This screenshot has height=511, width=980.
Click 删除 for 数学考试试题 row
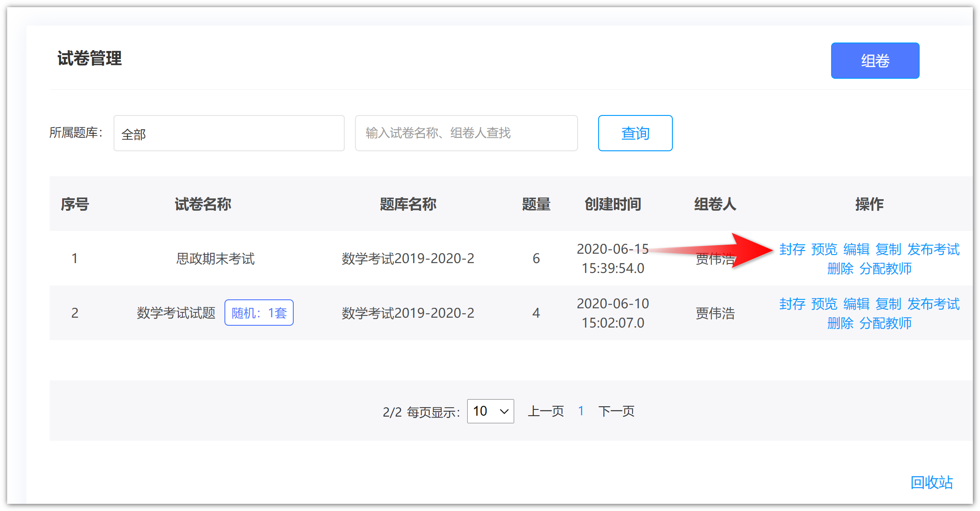[x=840, y=323]
